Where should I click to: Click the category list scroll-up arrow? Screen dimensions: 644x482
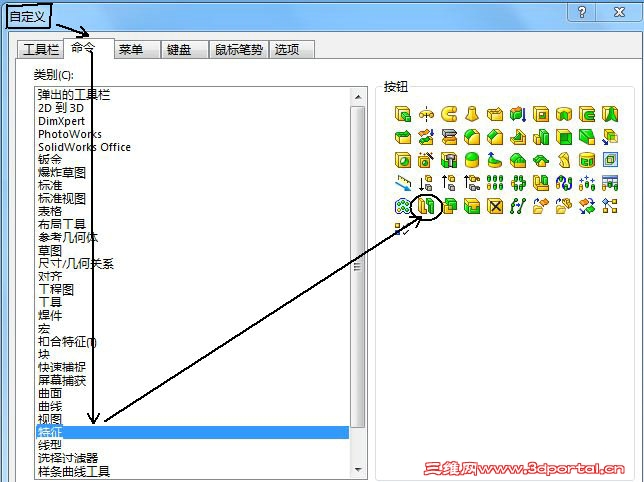[358, 97]
